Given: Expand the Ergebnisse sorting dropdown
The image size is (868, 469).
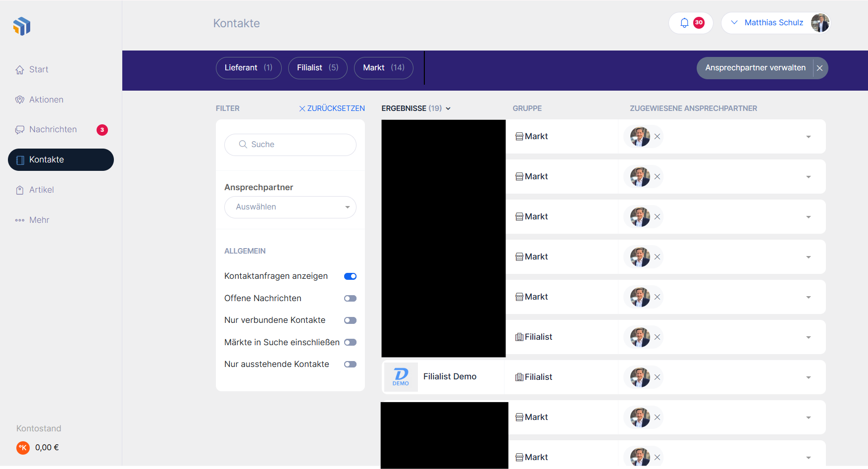Looking at the screenshot, I should click(x=448, y=108).
